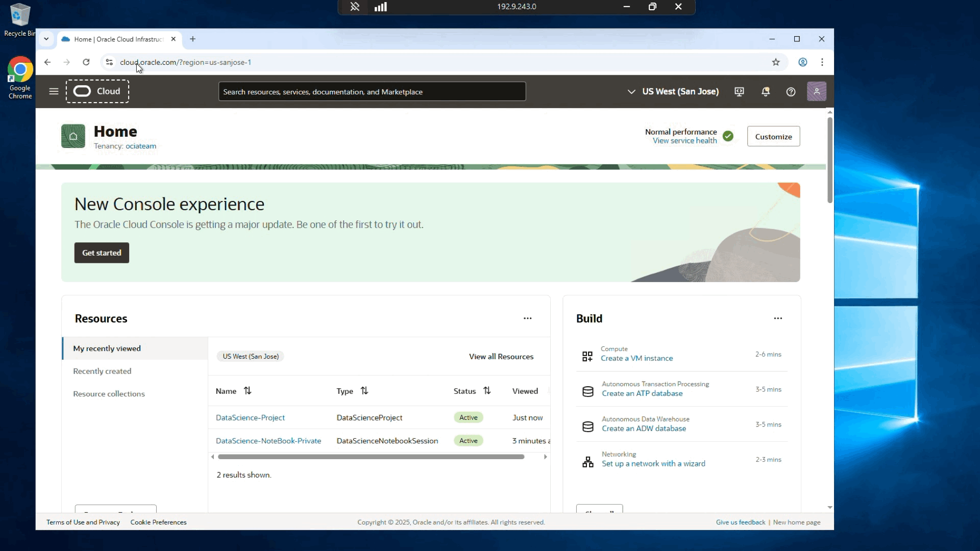Open the help question mark icon
This screenshot has width=980, height=551.
pyautogui.click(x=791, y=91)
